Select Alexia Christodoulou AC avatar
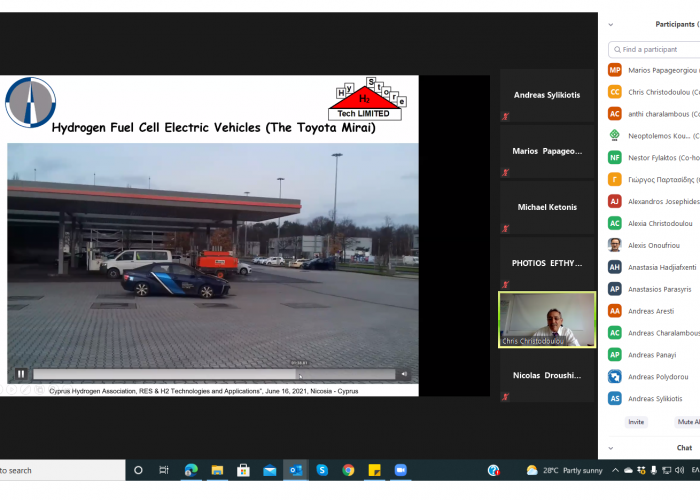This screenshot has width=700, height=500. coord(615,223)
